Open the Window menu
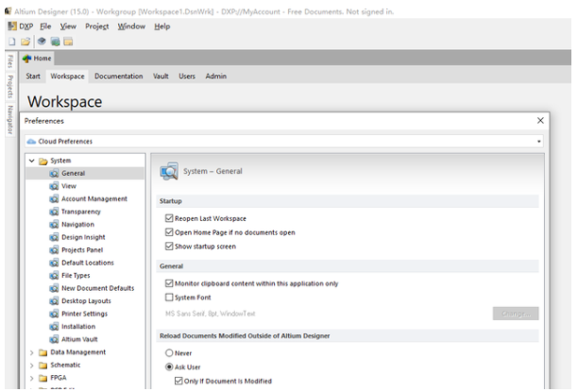 coord(131,26)
